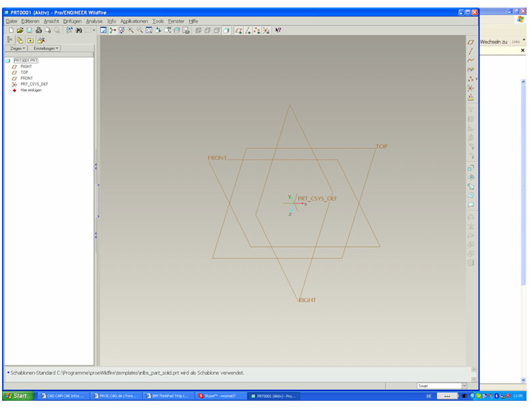Insert a coordinate system from right toolbar
Screen dimensions: 532x411
[471, 88]
